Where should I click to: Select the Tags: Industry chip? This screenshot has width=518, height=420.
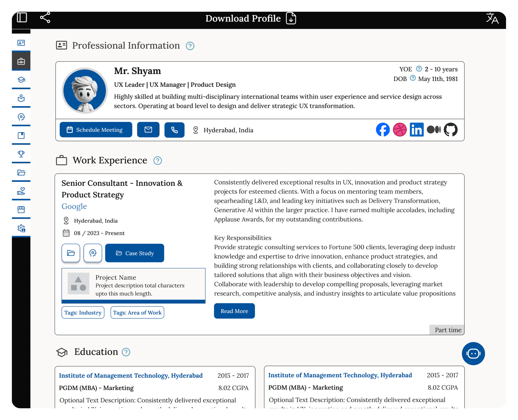83,313
